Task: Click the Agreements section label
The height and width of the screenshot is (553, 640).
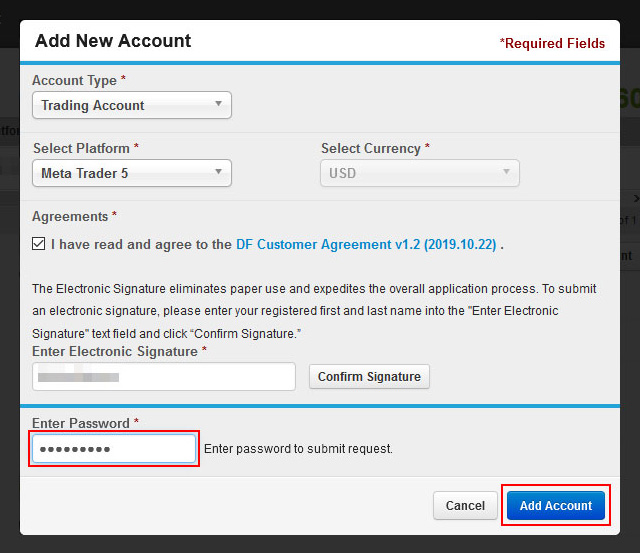Action: tap(70, 216)
